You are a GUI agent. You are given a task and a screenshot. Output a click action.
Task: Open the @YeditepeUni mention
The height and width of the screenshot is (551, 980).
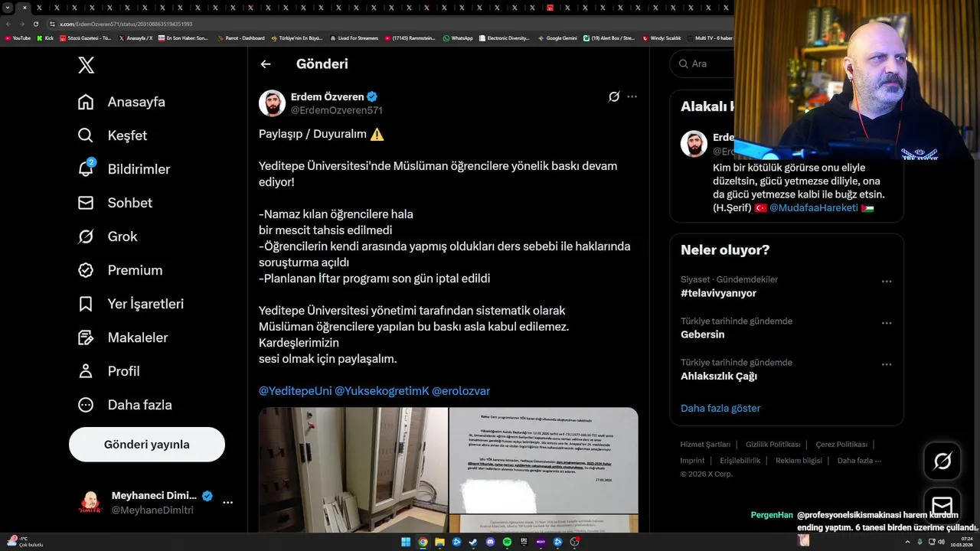[296, 391]
